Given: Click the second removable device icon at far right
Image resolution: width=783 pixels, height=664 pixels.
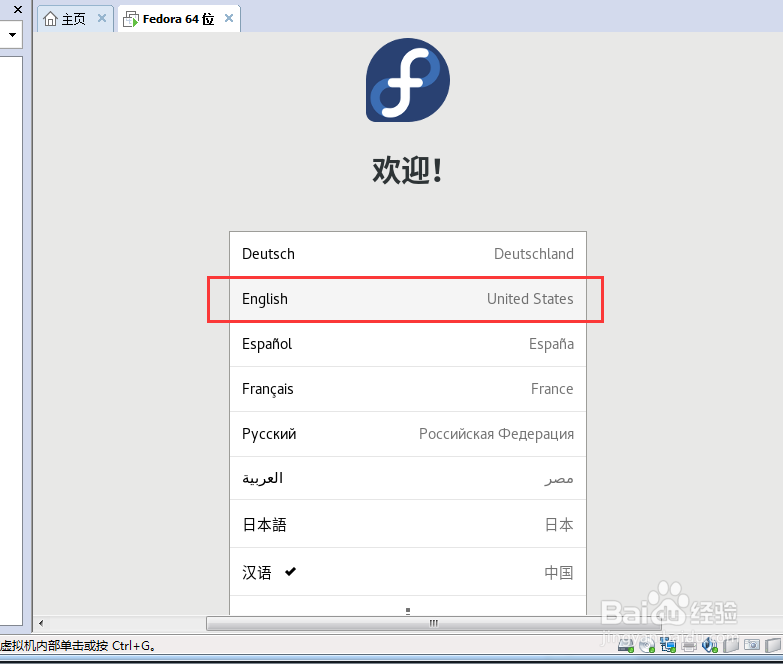Looking at the screenshot, I should pos(773,646).
